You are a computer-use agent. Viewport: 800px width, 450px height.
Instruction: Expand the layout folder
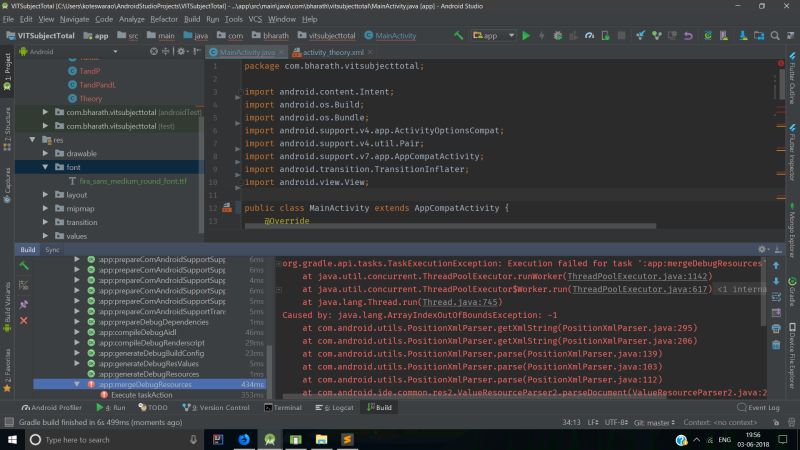(x=45, y=194)
